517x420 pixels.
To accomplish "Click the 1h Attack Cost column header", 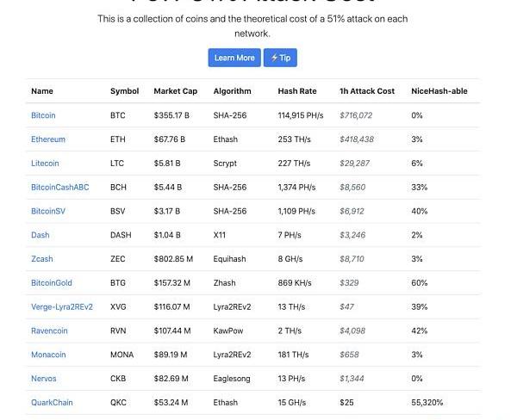I will click(x=367, y=91).
